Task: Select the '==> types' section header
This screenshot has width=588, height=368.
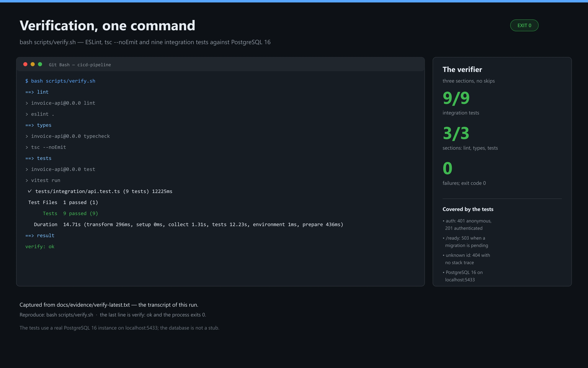Action: 38,125
